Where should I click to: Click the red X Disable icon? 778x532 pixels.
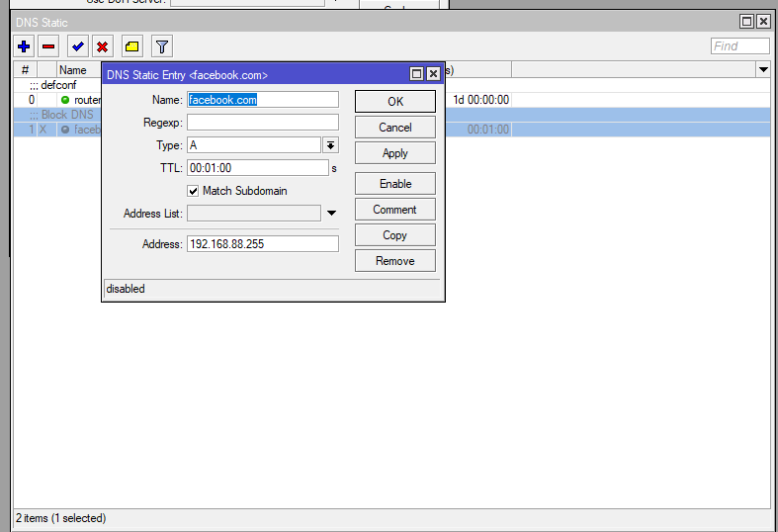pyautogui.click(x=102, y=46)
